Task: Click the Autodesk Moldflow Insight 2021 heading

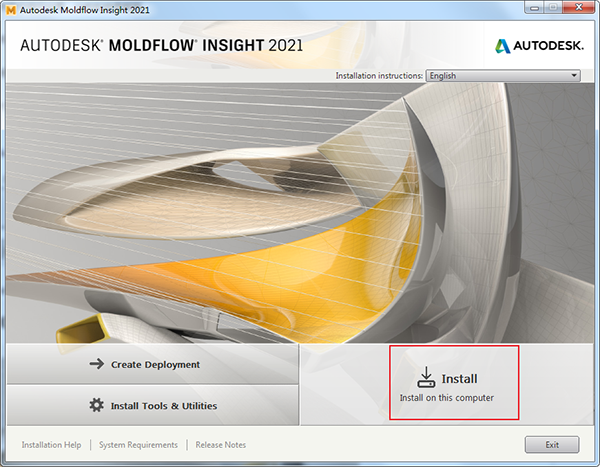Action: [x=161, y=45]
